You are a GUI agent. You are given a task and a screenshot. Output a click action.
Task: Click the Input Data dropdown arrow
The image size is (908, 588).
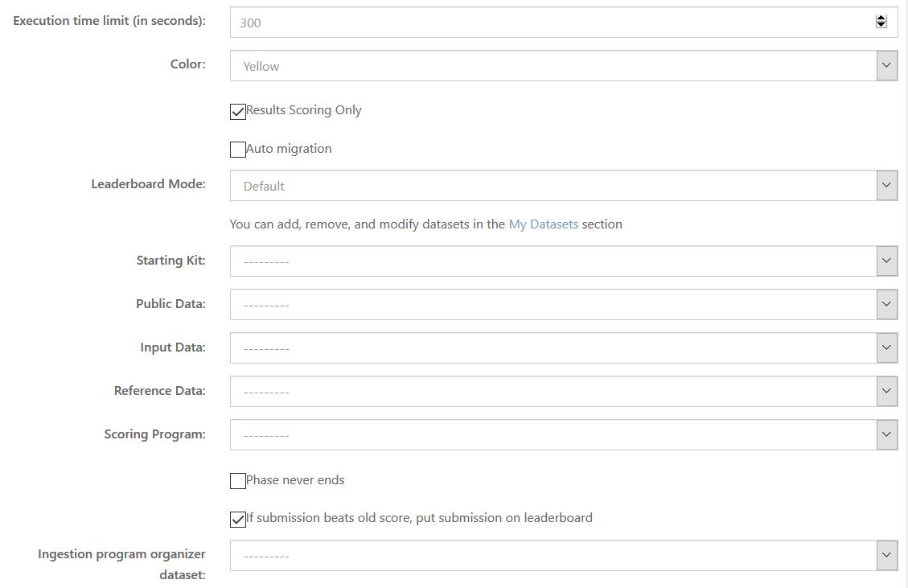887,347
